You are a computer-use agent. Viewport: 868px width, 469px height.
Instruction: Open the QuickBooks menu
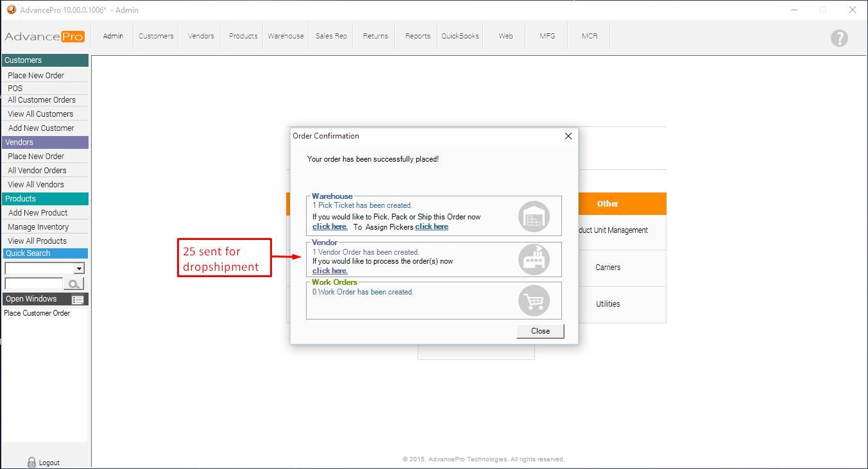click(x=460, y=36)
